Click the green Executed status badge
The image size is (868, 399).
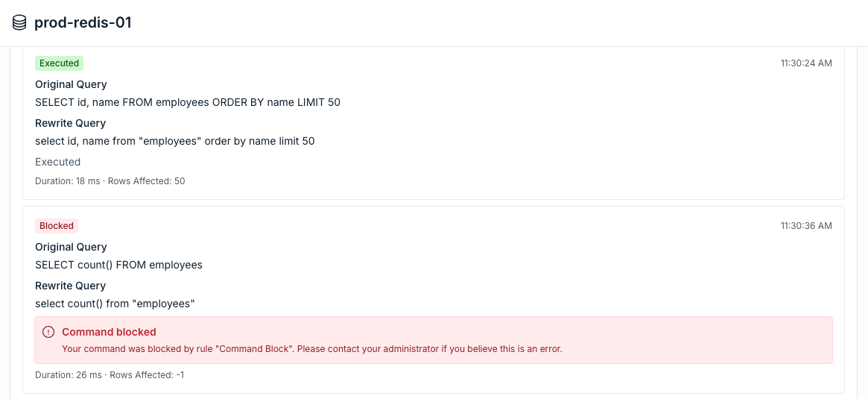(59, 63)
